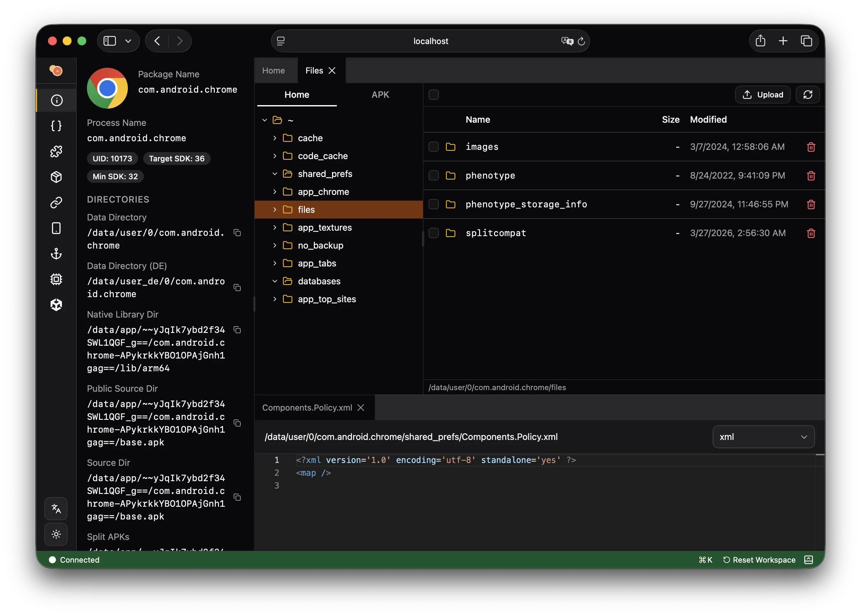Screen dimensions: 861x616
Task: Open the xml language dropdown
Action: 763,436
